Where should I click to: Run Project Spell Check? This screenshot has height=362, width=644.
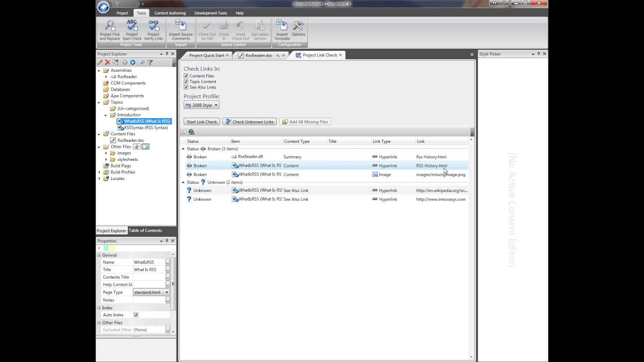pyautogui.click(x=132, y=31)
